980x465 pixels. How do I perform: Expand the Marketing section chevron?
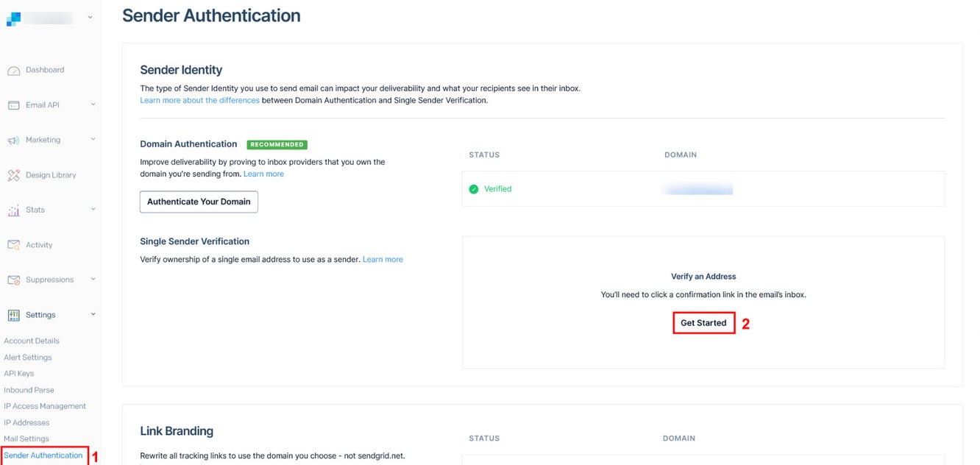[93, 139]
